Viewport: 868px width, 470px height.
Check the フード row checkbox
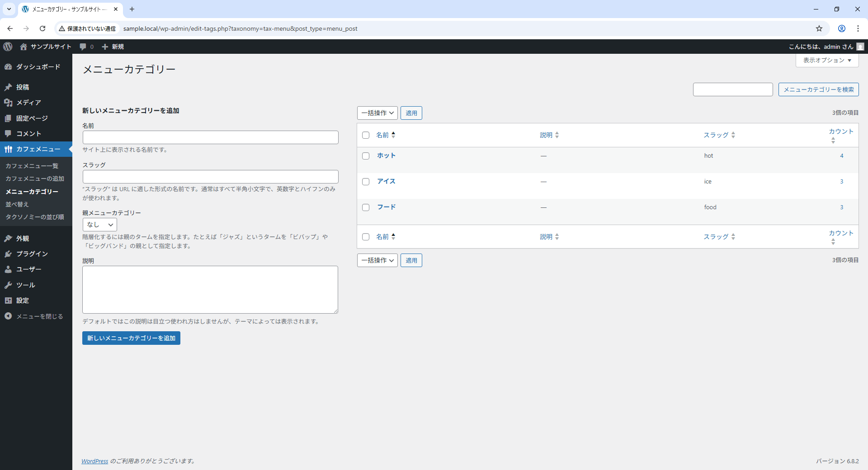pyautogui.click(x=366, y=207)
